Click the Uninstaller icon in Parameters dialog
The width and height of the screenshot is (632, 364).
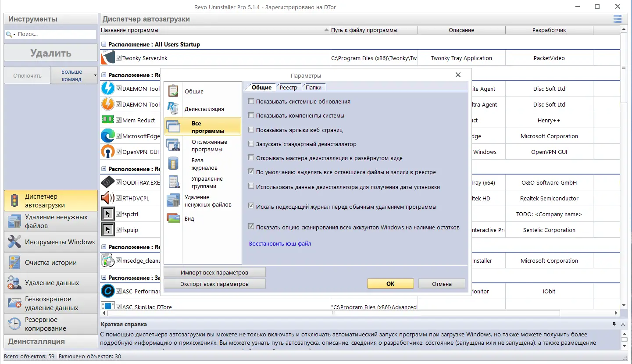tap(173, 108)
